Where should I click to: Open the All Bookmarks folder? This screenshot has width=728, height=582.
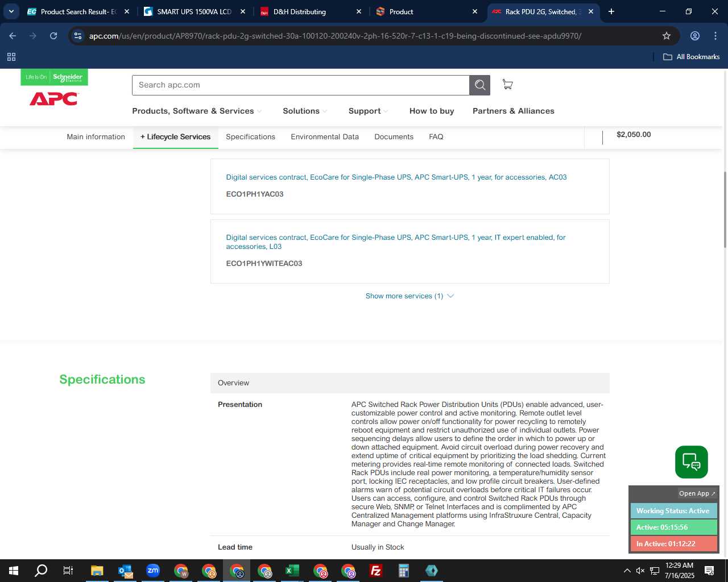coord(691,57)
